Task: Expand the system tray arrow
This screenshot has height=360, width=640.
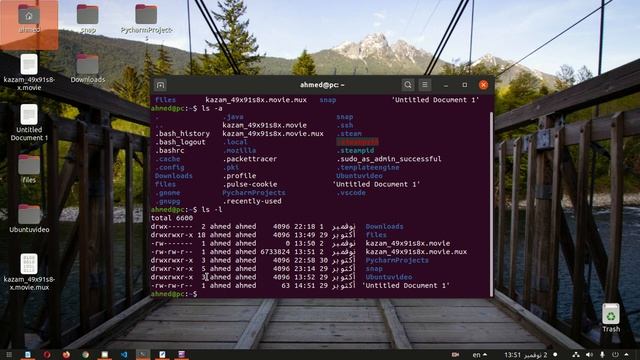Action: 627,355
